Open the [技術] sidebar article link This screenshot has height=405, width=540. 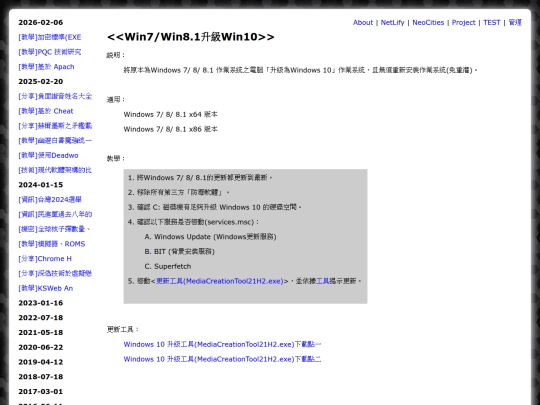(55, 170)
